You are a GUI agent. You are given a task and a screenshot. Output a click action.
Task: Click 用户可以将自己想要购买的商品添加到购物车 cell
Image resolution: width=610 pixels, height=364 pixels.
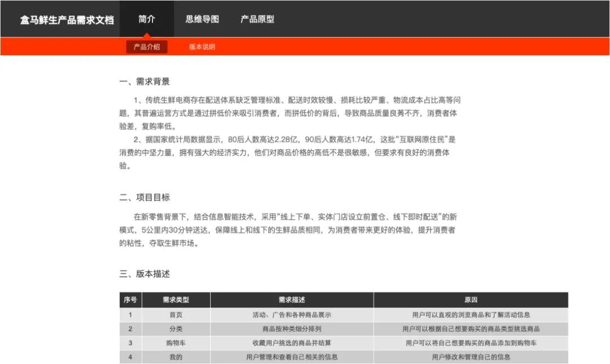470,343
